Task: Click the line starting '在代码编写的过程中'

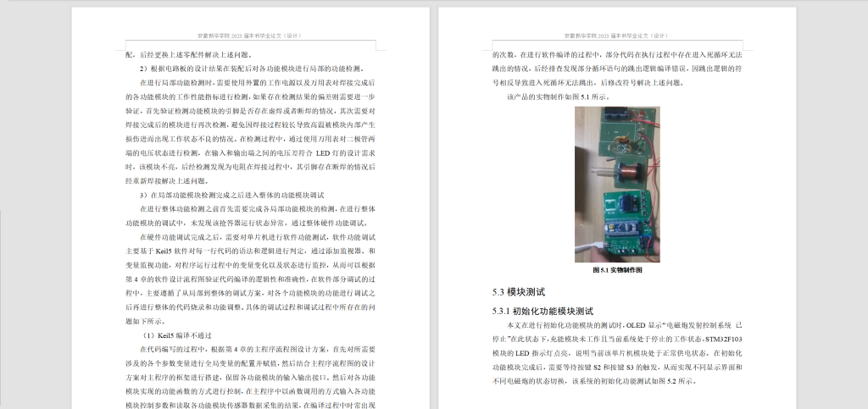Action: pyautogui.click(x=258, y=350)
